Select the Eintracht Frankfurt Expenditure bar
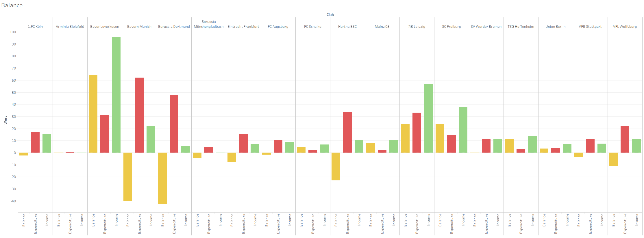This screenshot has height=238, width=644. (x=243, y=144)
